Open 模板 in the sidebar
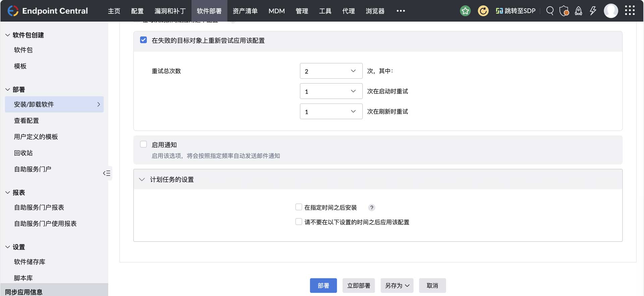 click(20, 66)
